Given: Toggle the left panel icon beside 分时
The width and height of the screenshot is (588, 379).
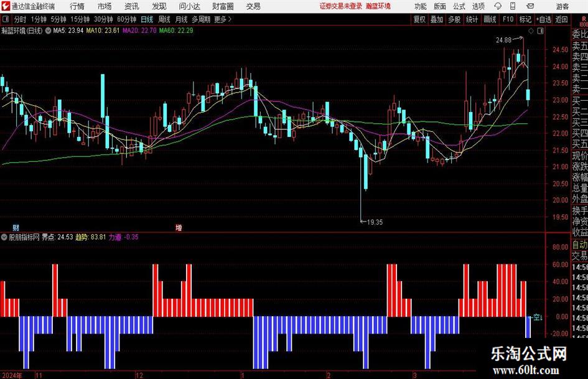Looking at the screenshot, I should (5, 19).
